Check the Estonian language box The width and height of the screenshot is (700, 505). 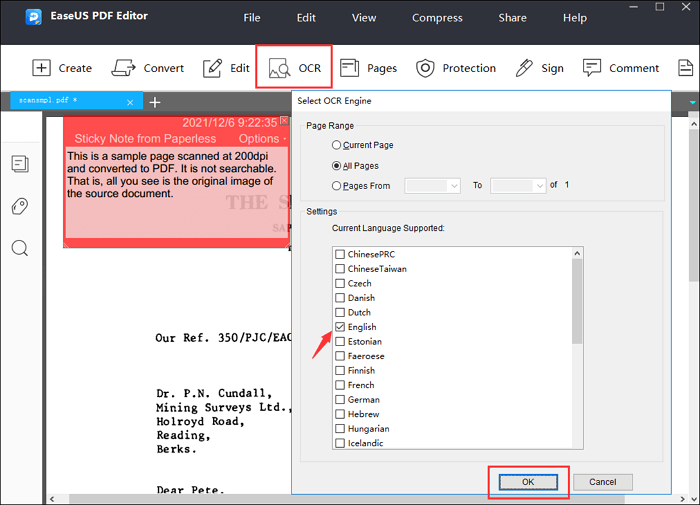(340, 342)
